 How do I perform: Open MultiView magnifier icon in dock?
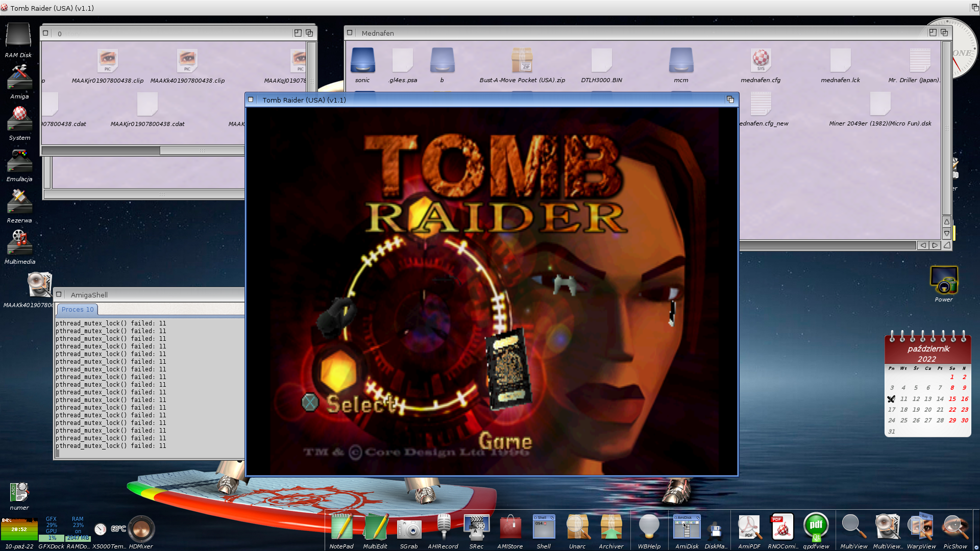854,531
